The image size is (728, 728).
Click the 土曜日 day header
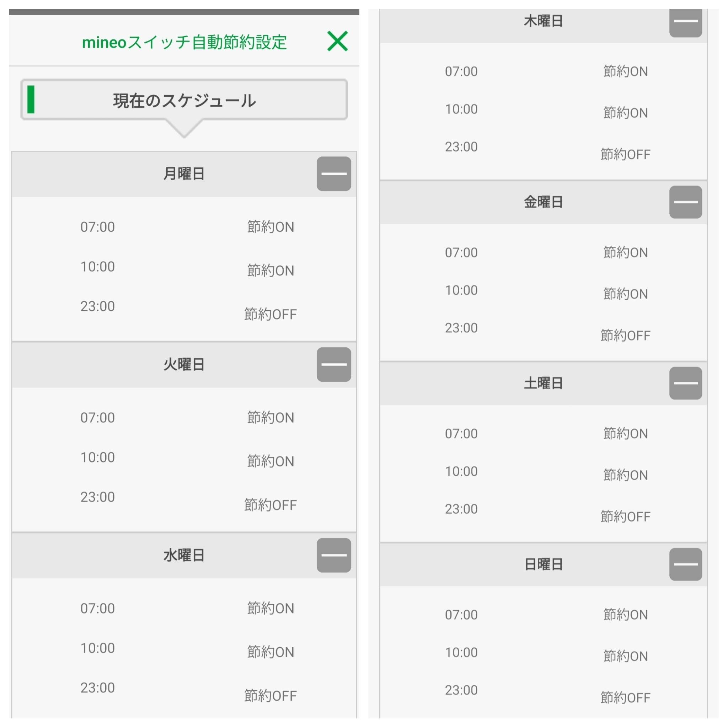(543, 383)
